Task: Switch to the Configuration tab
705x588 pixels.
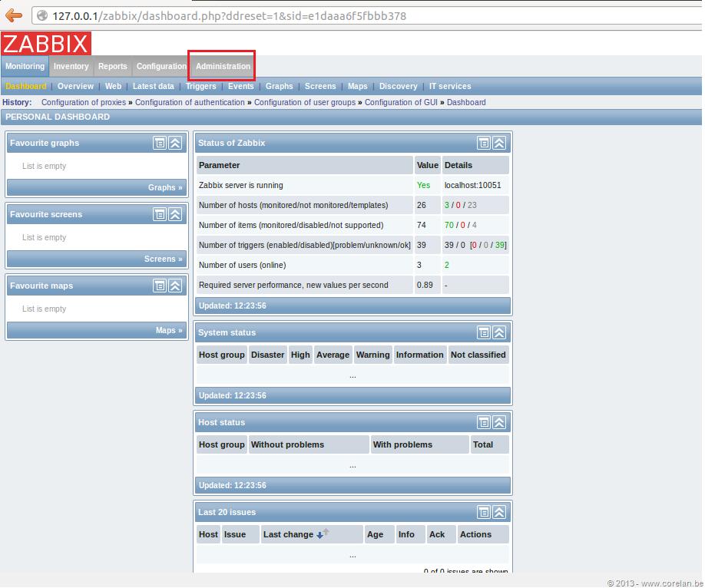Action: (x=161, y=66)
